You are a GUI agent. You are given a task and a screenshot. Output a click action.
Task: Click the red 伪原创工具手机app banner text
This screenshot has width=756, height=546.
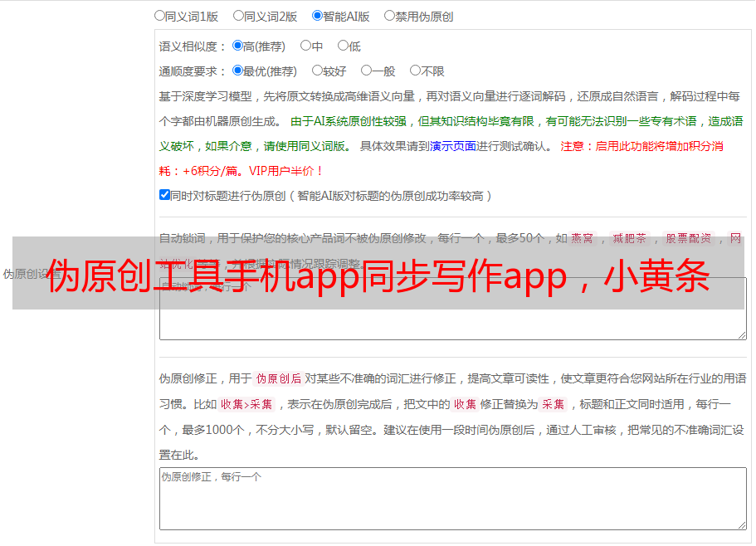[378, 275]
